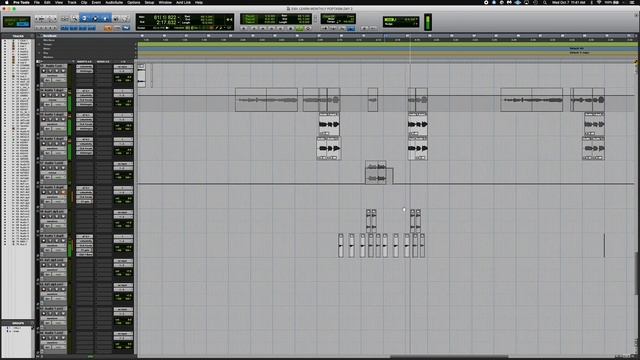Open the second track's output path selector

click(x=123, y=95)
